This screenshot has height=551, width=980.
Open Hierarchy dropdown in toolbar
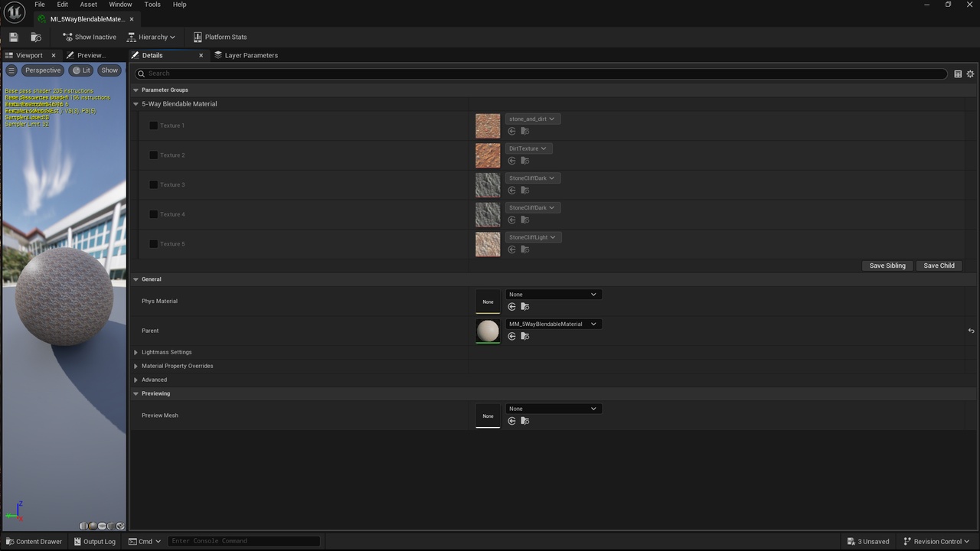pos(151,37)
